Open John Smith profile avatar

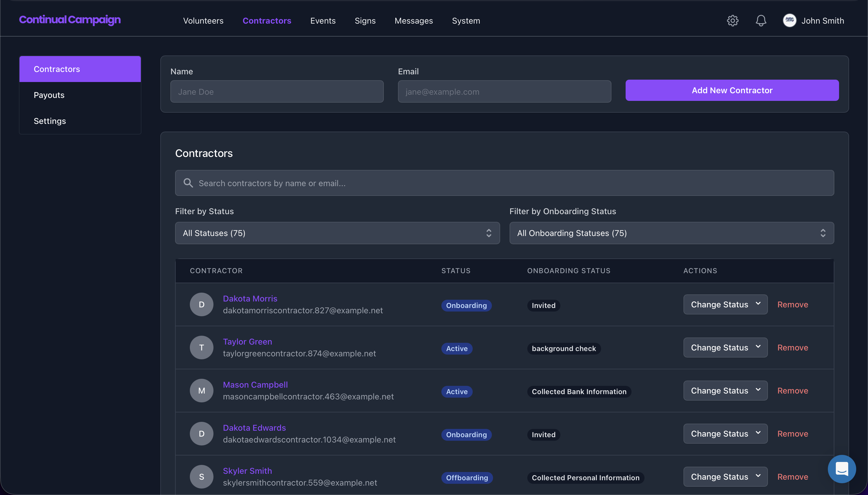click(789, 21)
